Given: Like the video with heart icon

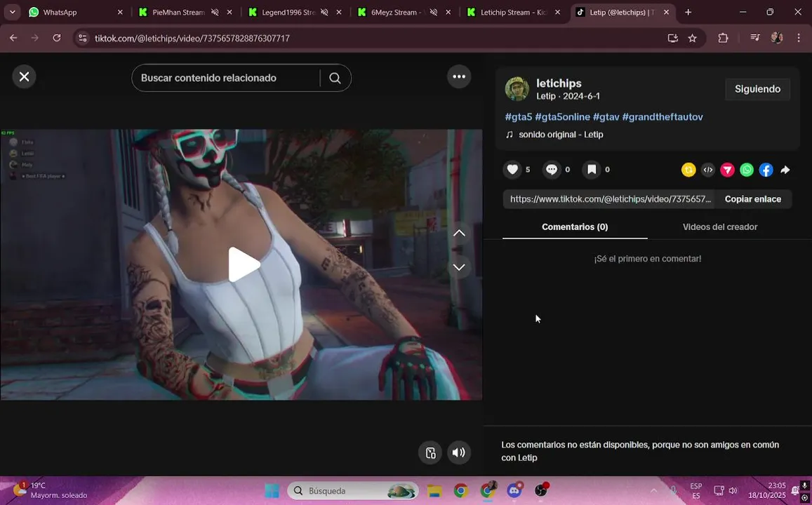Looking at the screenshot, I should tap(512, 170).
